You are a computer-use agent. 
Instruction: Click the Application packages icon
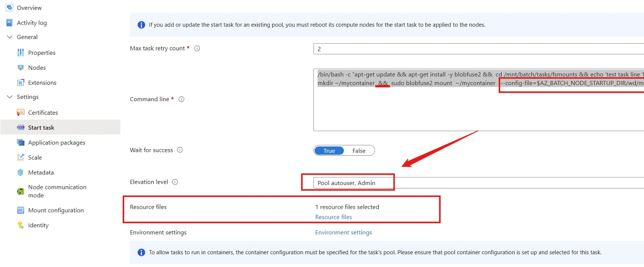point(21,143)
